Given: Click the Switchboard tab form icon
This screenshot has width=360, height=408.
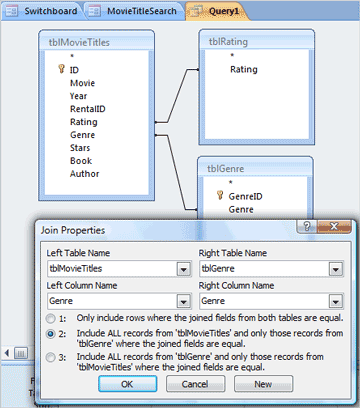Looking at the screenshot, I should 12,11.
